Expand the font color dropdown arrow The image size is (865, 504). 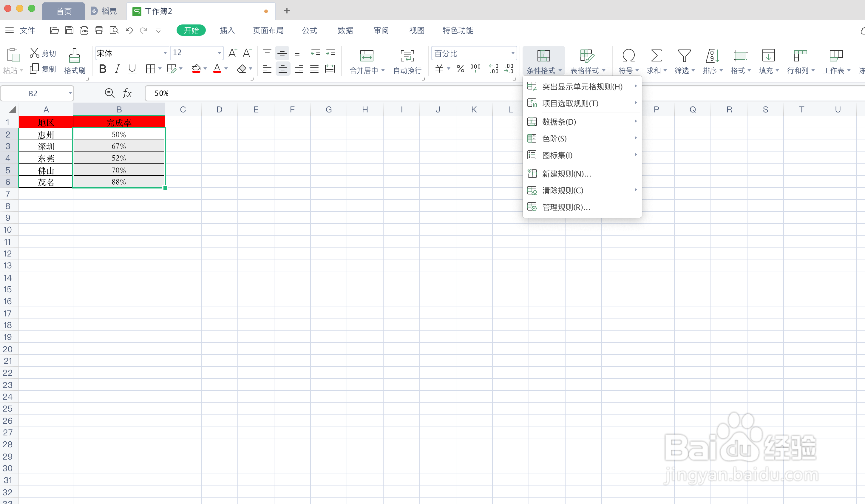[226, 69]
